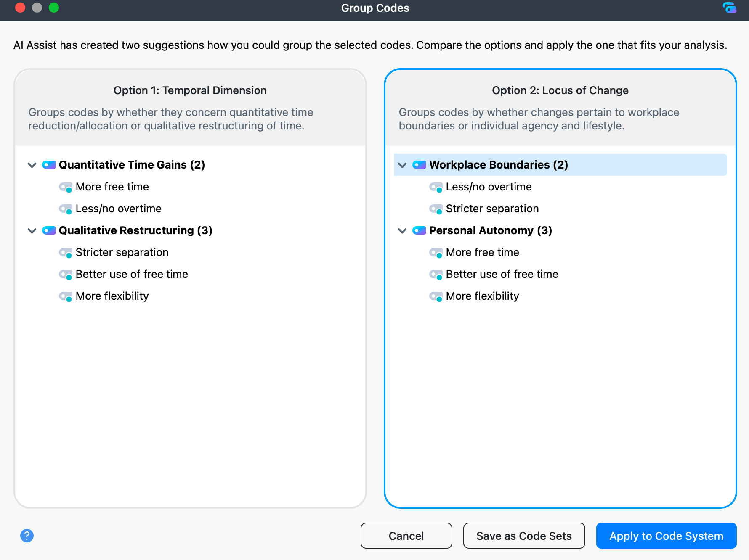Click the icon next to More flexibility in Option 1
Viewport: 749px width, 560px height.
[66, 296]
